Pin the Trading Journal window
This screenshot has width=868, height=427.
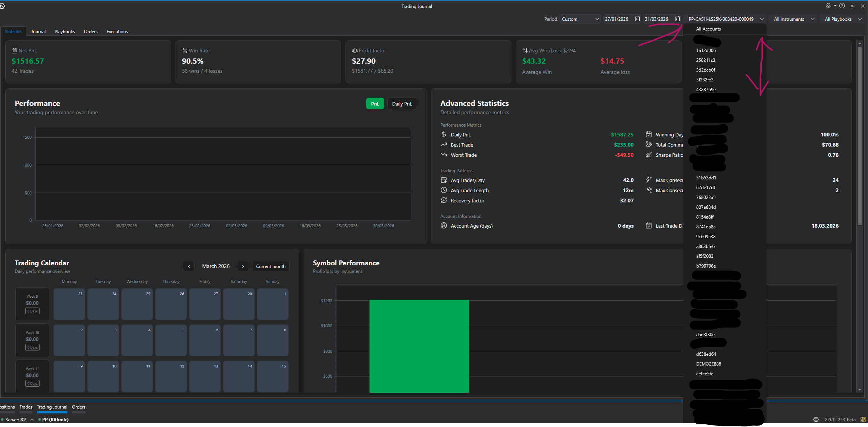852,6
